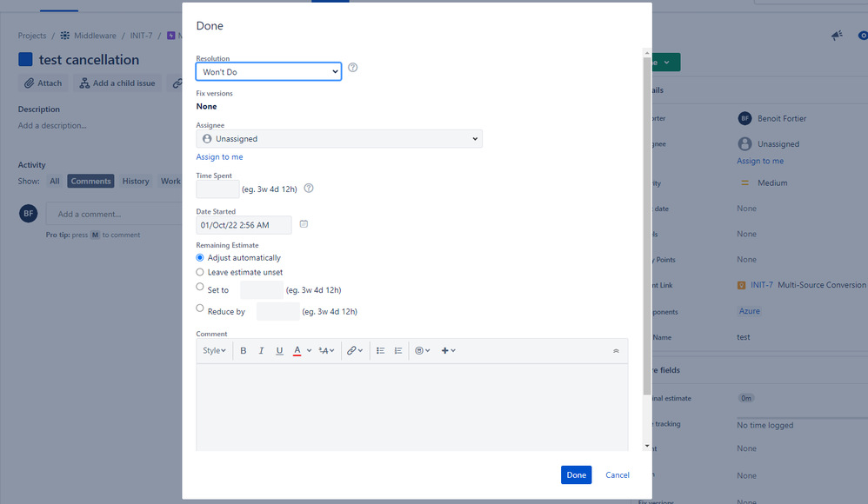Open the Style dropdown in comment toolbar

tap(214, 351)
